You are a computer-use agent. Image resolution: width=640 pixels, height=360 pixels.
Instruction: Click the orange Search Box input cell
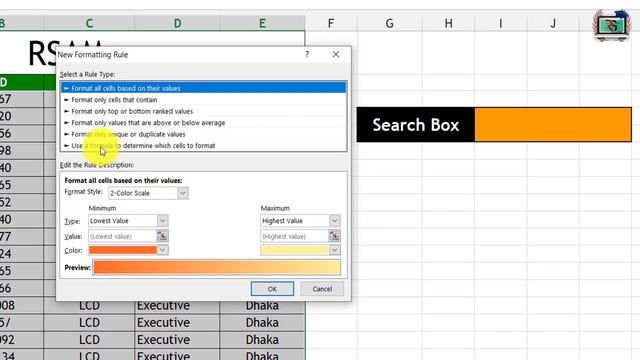(553, 125)
